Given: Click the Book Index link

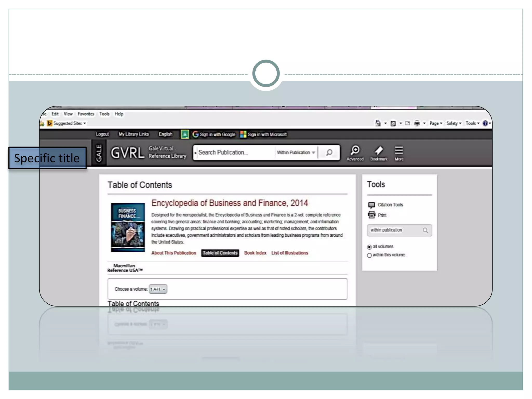Looking at the screenshot, I should coord(255,253).
